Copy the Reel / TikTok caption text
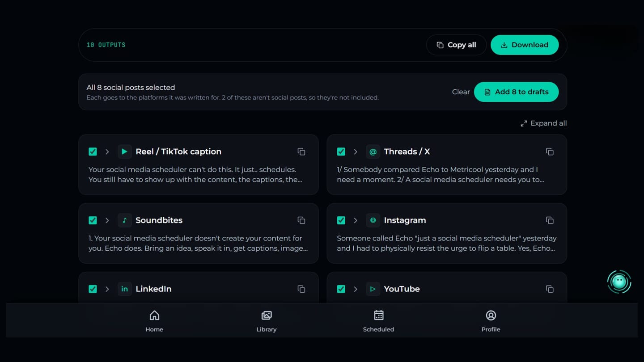This screenshot has width=644, height=362. click(301, 152)
